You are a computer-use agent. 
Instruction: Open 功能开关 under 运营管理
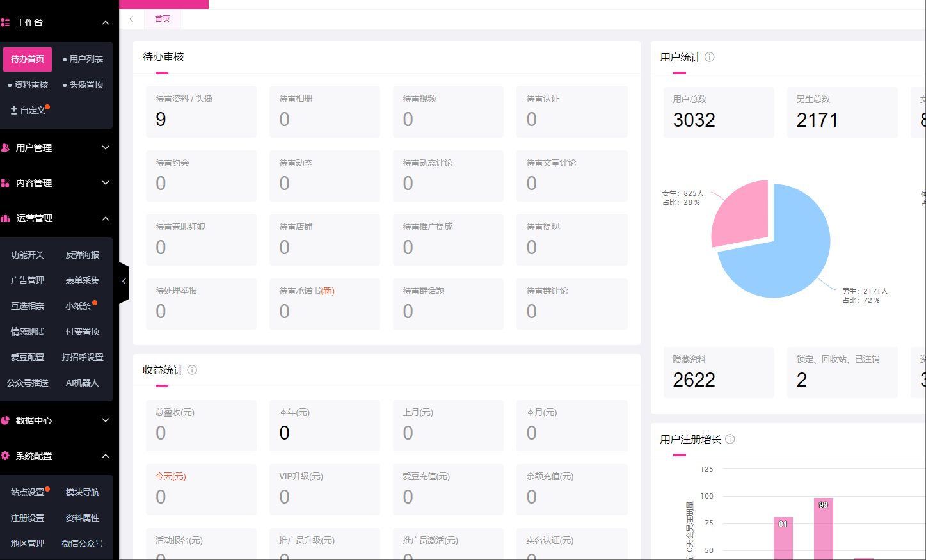[28, 255]
